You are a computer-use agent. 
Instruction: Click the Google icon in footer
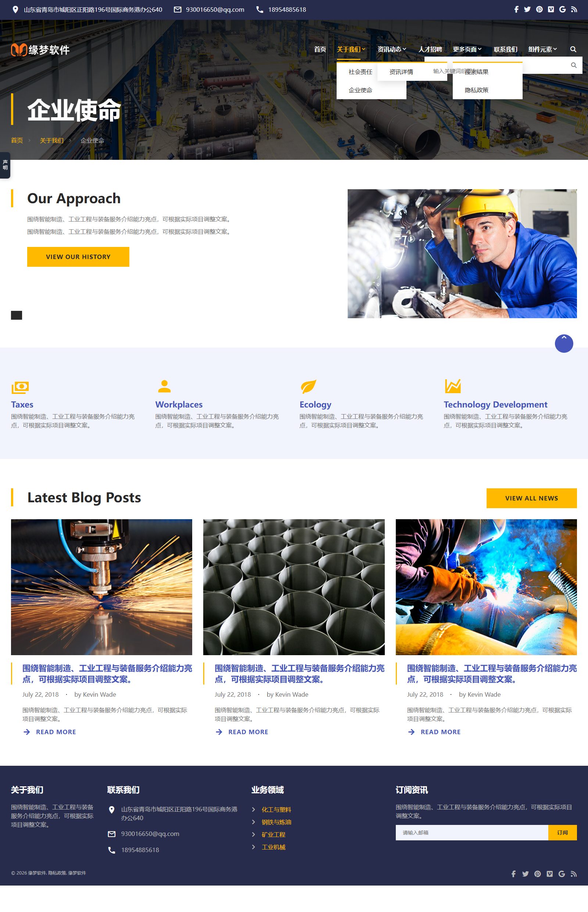point(562,874)
